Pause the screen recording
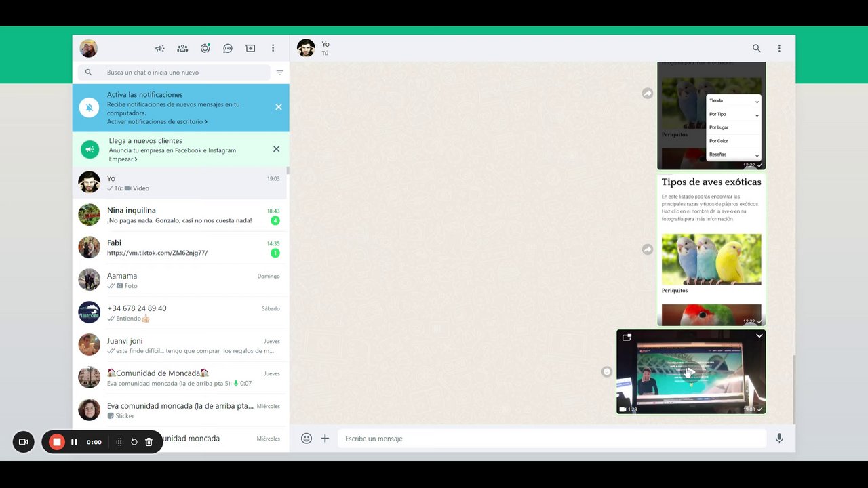This screenshot has width=868, height=488. [75, 442]
